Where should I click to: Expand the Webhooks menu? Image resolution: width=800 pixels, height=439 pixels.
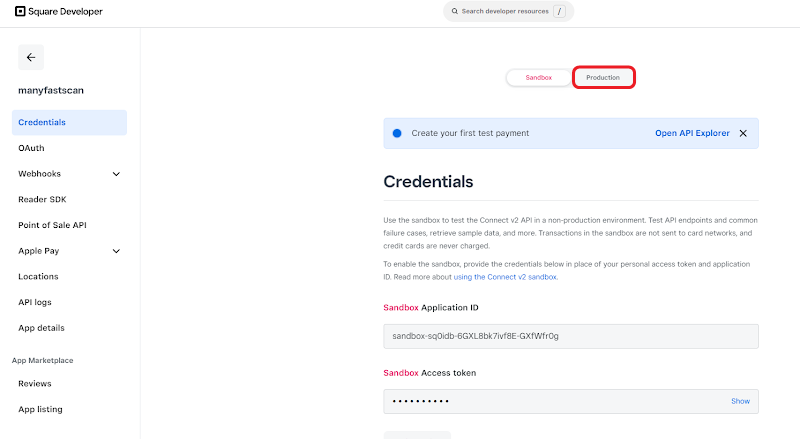(116, 174)
